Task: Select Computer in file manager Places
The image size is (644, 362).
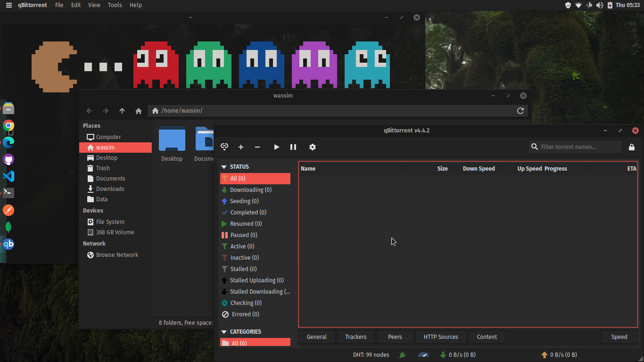Action: click(116, 137)
